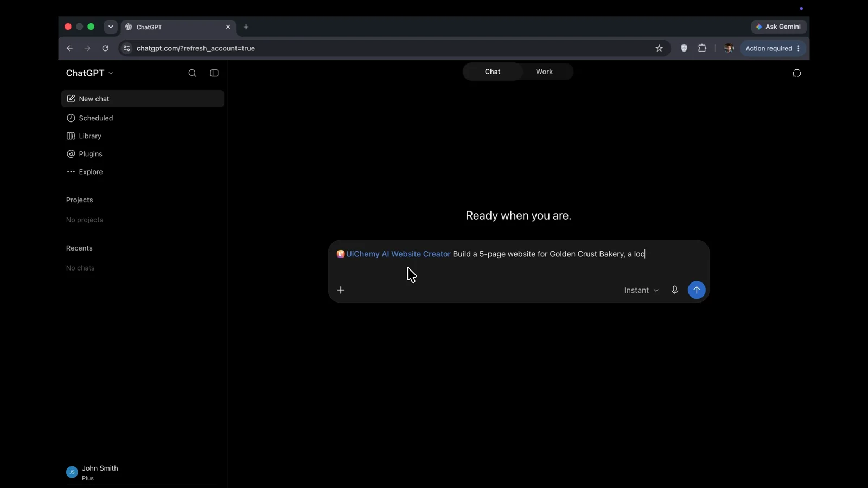Expand the ChatGPT model dropdown
The height and width of the screenshot is (488, 868).
(x=90, y=73)
